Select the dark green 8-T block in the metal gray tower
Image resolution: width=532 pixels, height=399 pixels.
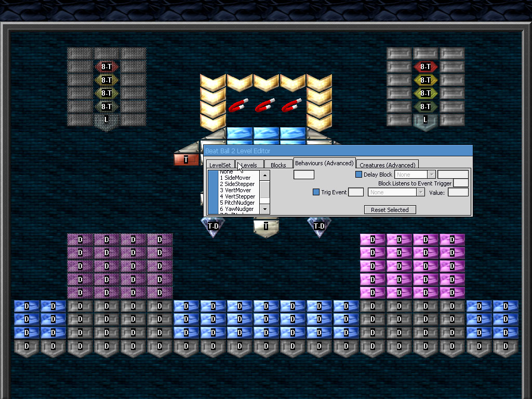425,107
